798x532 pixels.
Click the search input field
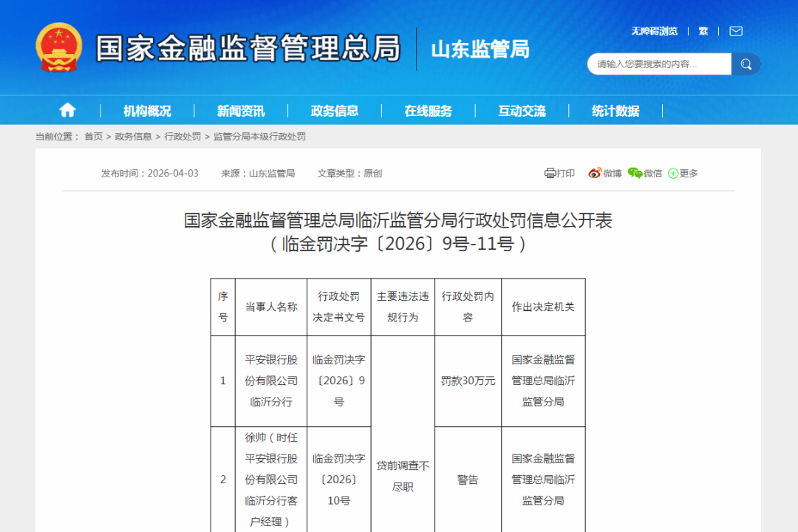[x=658, y=64]
